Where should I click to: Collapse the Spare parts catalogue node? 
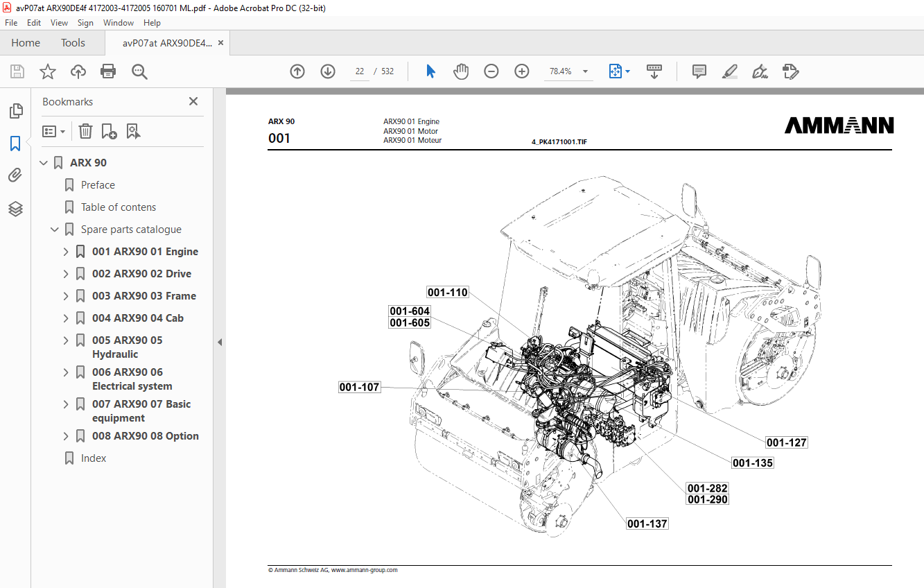click(55, 230)
